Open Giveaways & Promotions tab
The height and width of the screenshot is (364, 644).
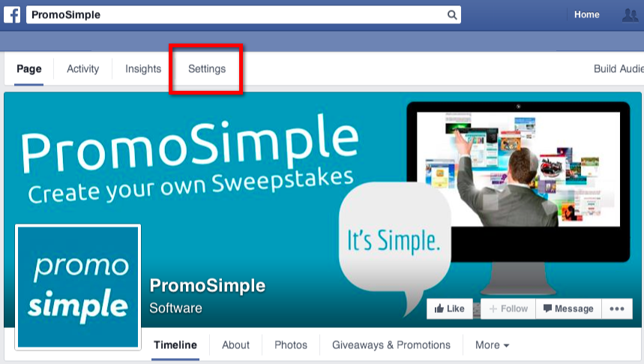tap(391, 344)
